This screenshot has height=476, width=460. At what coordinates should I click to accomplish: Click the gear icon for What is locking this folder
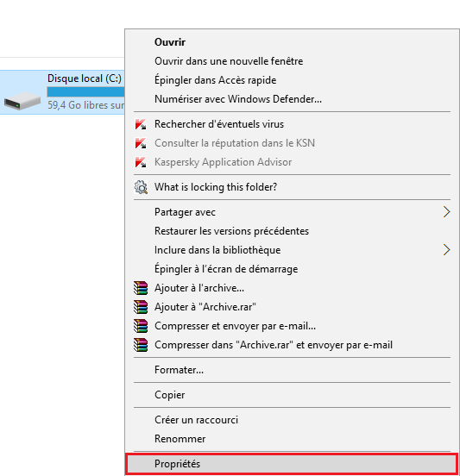tap(141, 187)
